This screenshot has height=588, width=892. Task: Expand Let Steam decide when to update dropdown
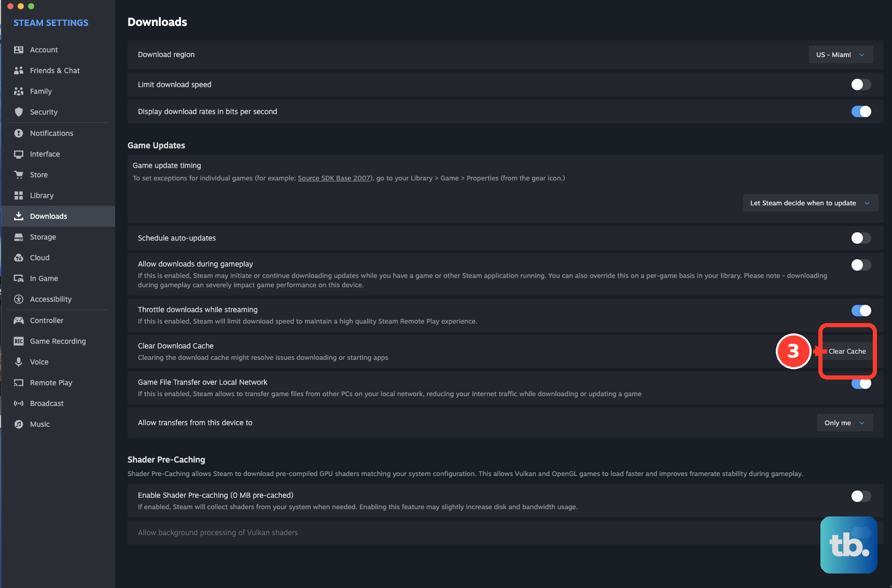click(810, 203)
